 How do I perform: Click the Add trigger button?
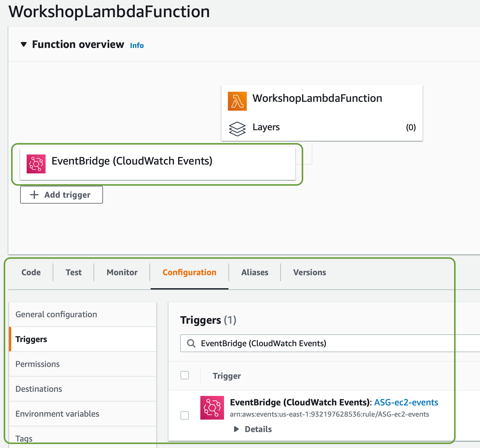[x=61, y=195]
